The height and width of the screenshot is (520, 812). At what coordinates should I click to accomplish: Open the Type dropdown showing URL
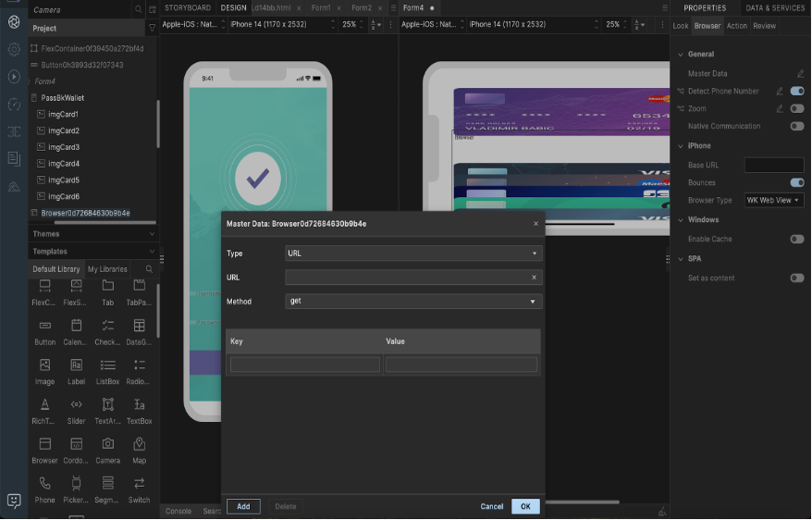[413, 254]
